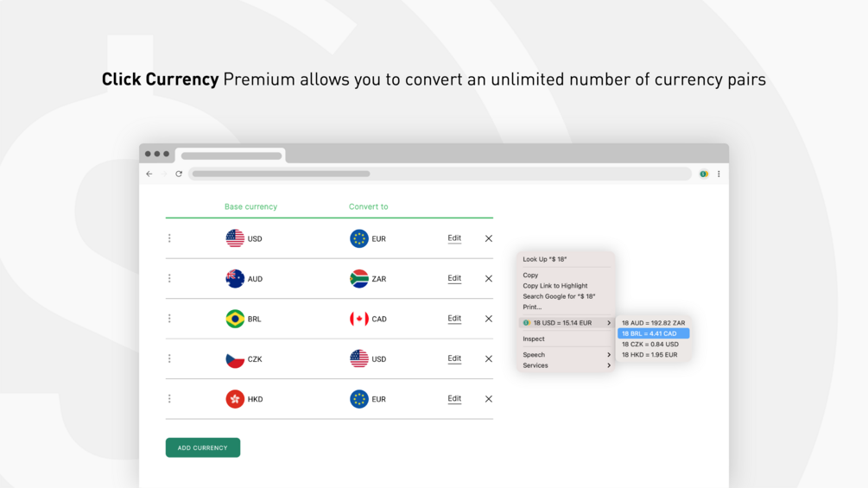Click the South Africa flag for ZAR
Viewport: 868px width, 488px height.
pyautogui.click(x=359, y=278)
